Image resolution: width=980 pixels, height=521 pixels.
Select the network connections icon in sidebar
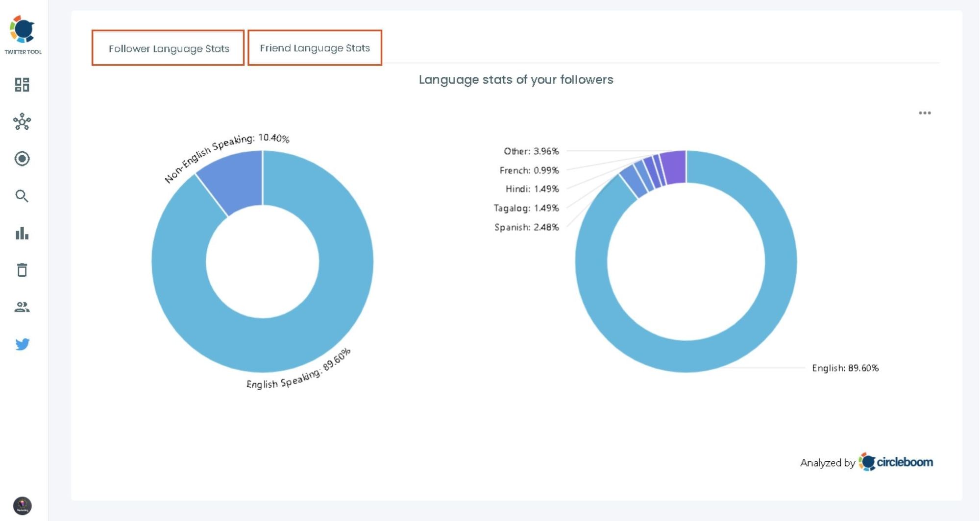22,122
